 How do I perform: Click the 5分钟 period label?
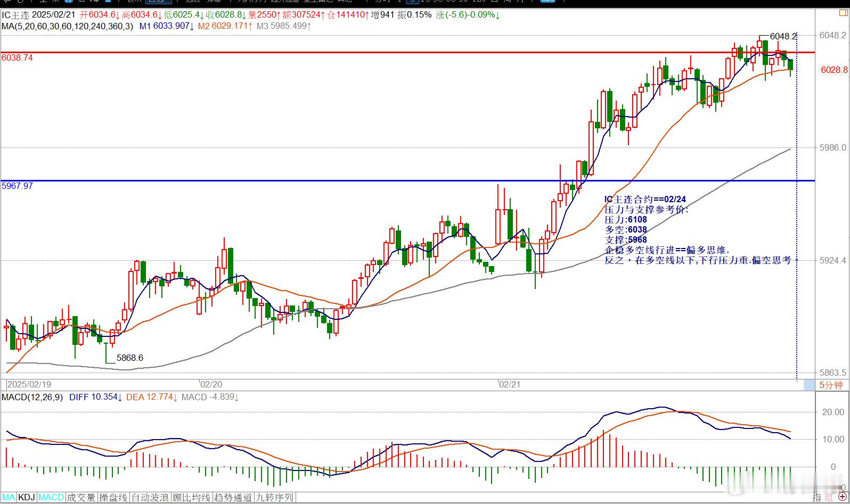click(x=831, y=385)
